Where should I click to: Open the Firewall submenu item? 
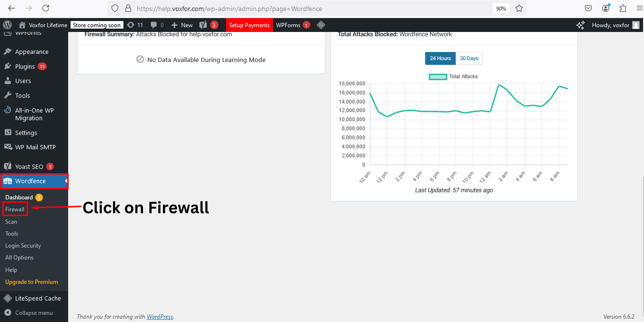coord(15,209)
